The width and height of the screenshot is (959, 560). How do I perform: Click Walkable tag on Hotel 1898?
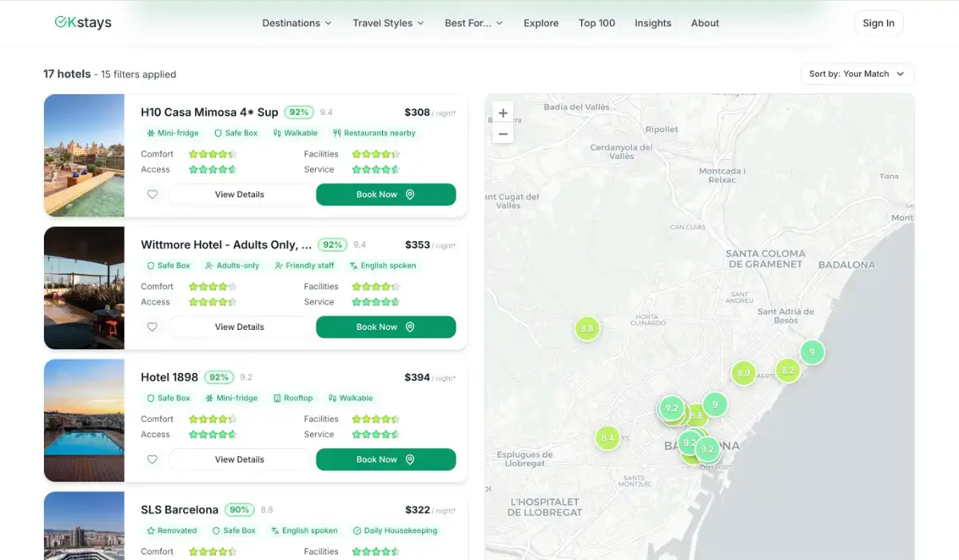(x=350, y=399)
